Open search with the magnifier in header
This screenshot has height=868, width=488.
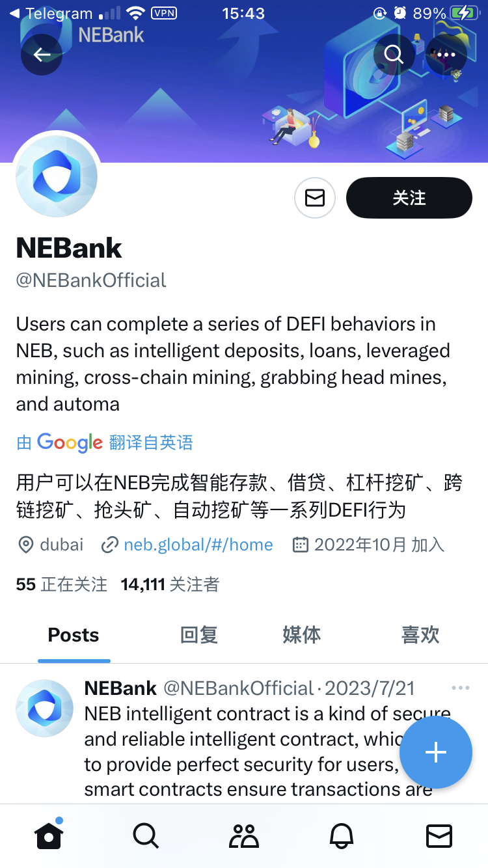click(x=394, y=55)
